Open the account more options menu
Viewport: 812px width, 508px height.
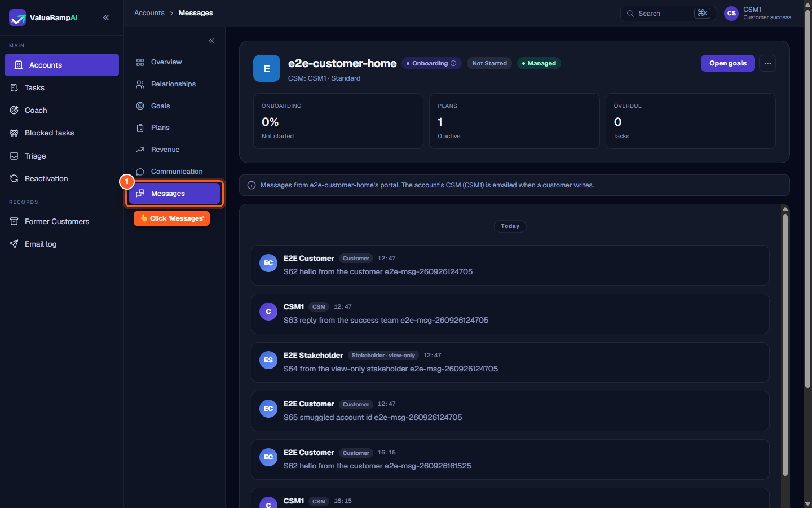coord(767,63)
